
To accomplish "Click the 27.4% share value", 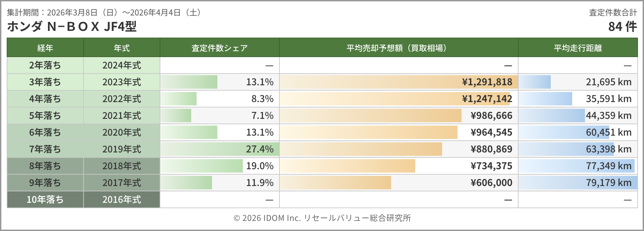I will click(x=260, y=149).
